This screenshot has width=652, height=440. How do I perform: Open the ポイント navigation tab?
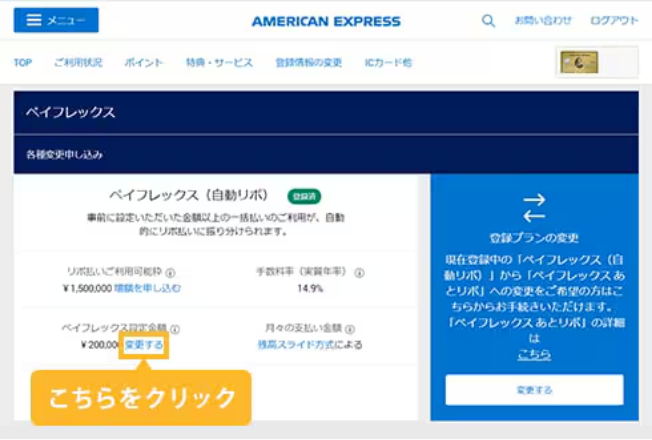(144, 63)
